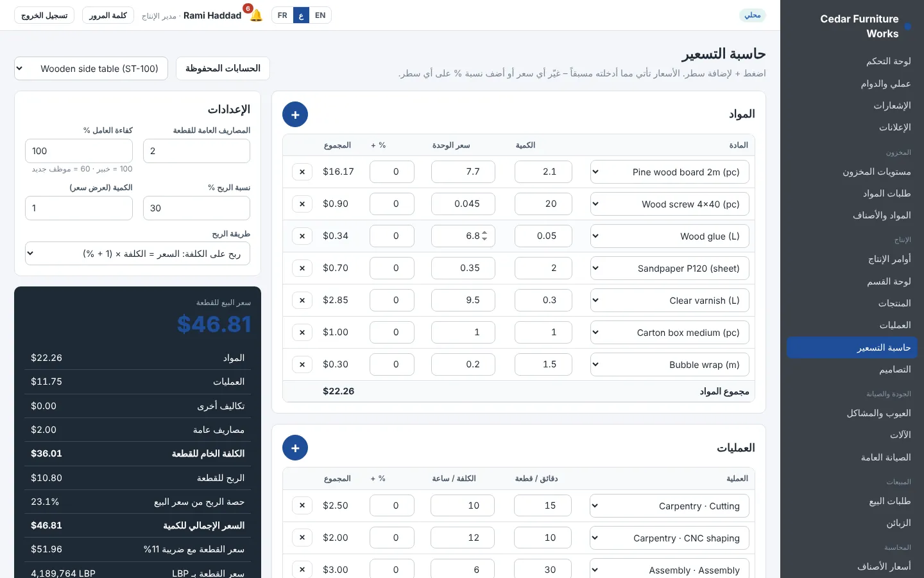The width and height of the screenshot is (924, 578).
Task: Open the Wood glue (L) material dropdown
Action: (x=669, y=236)
